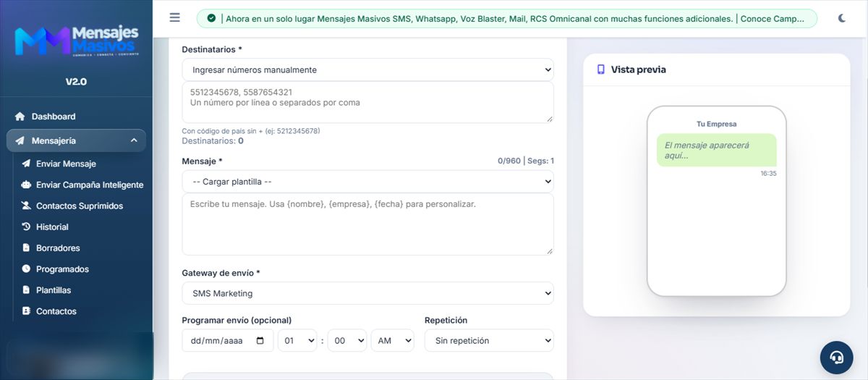This screenshot has width=868, height=380.
Task: Click the V2.0 version label
Action: (76, 81)
